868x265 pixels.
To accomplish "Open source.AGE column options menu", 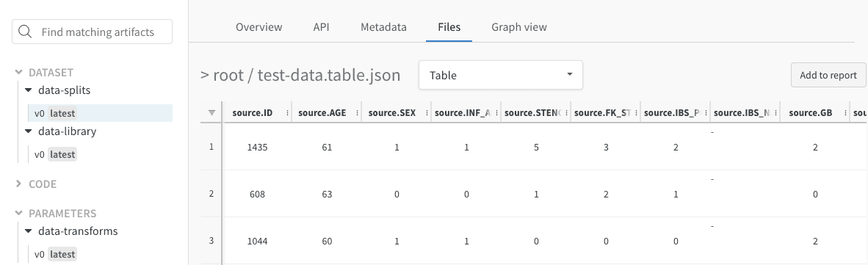I will (x=356, y=113).
